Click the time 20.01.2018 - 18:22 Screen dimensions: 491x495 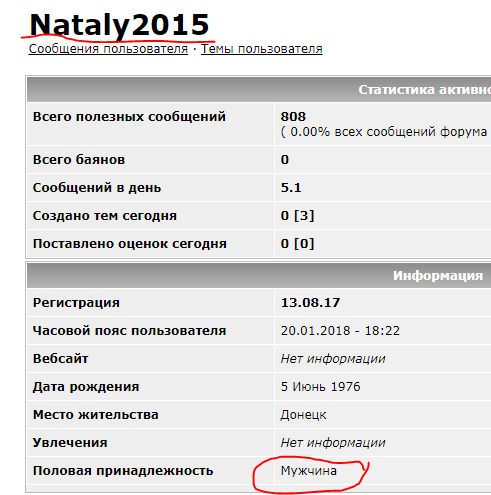coord(340,331)
